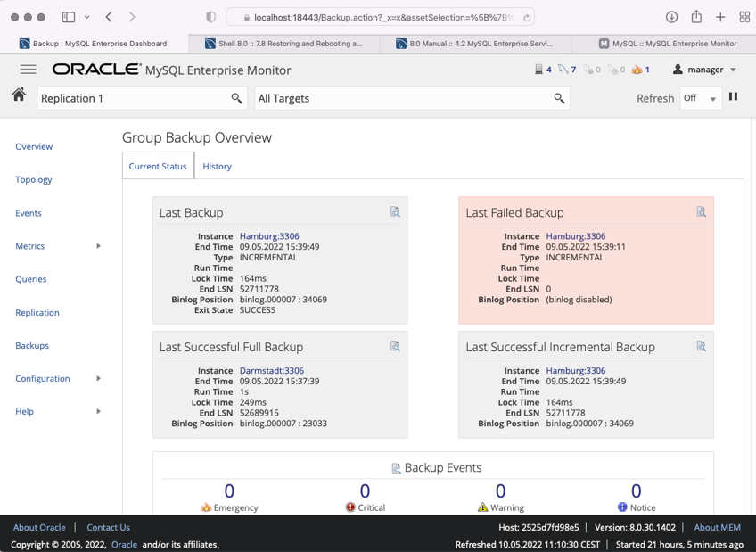Click the manager user avatar icon

678,69
